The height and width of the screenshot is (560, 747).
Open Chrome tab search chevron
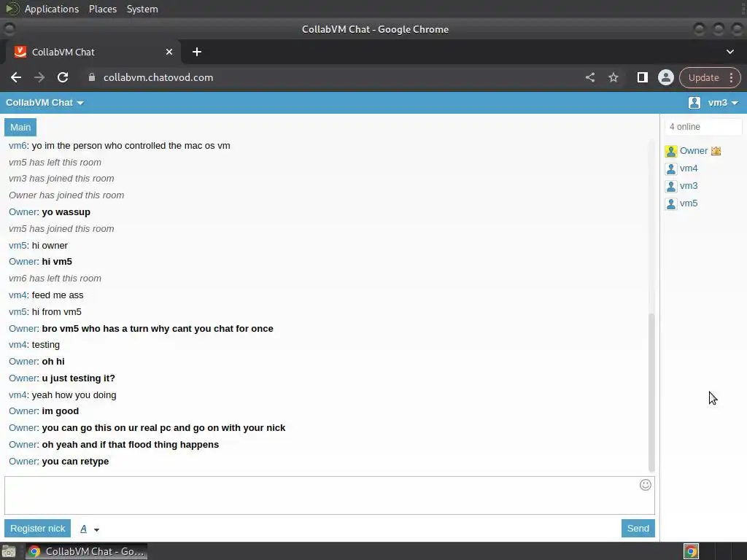729,52
